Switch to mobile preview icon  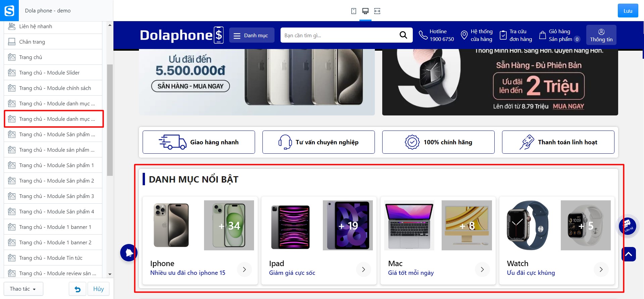[353, 11]
